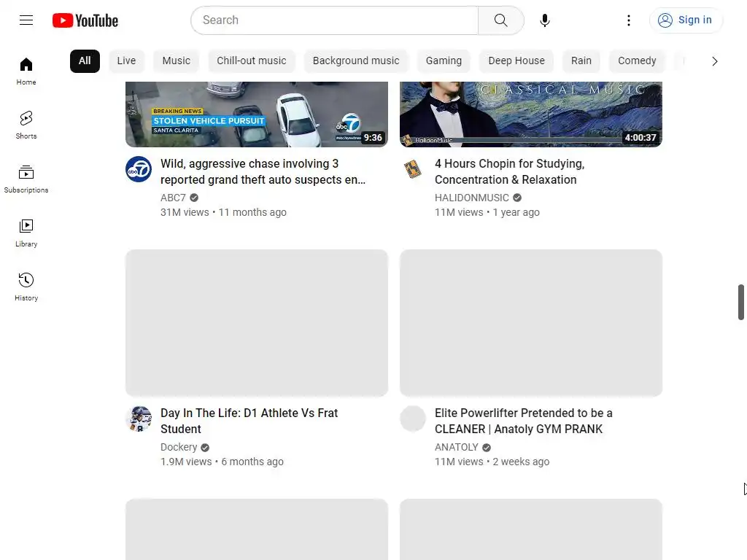
Task: Open the three-dot settings menu
Action: click(x=629, y=20)
